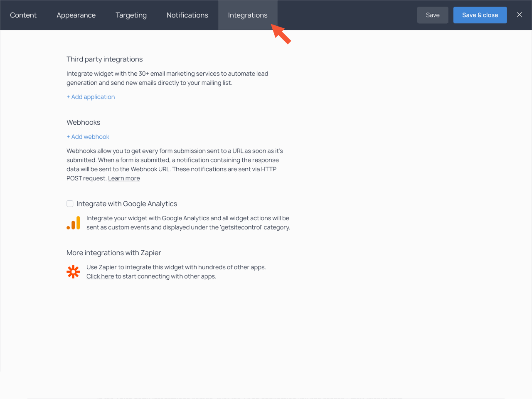Tick the Google Analytics integration checkbox
Image resolution: width=532 pixels, height=399 pixels.
[x=70, y=204]
